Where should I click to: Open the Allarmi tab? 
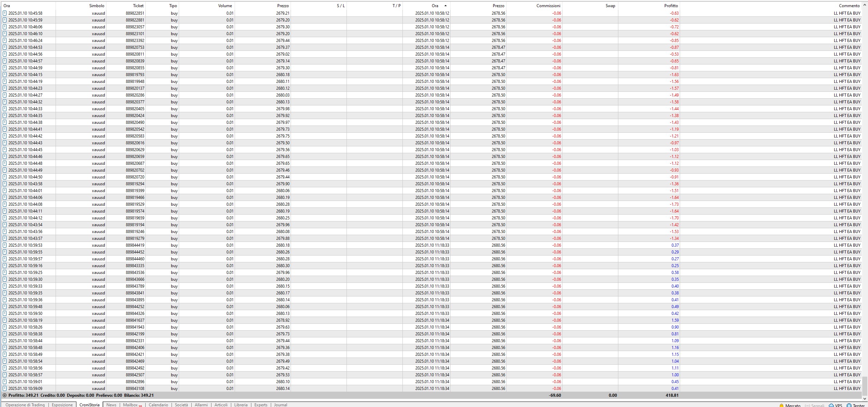(201, 405)
